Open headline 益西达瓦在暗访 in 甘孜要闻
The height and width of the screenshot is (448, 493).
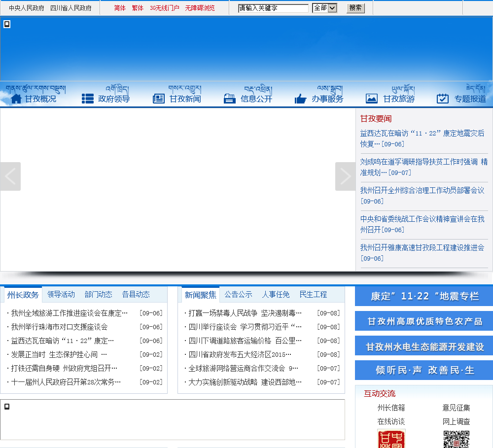[x=423, y=138]
